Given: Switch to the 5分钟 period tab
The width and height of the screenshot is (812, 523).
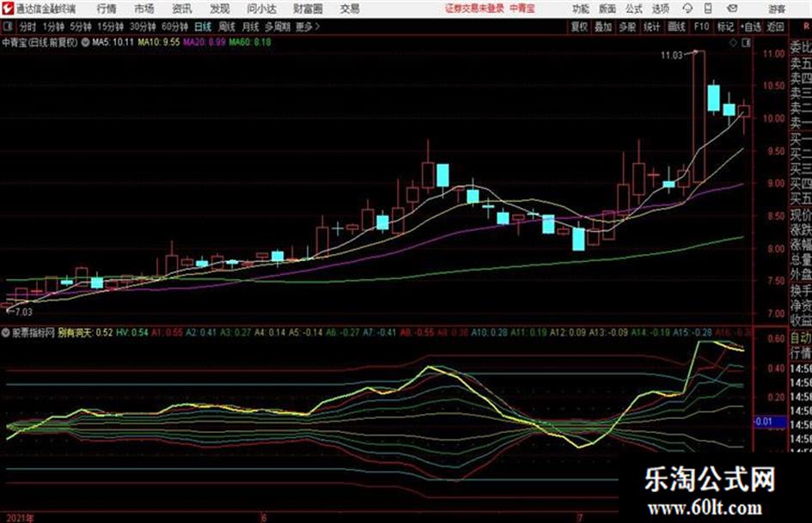Looking at the screenshot, I should pyautogui.click(x=81, y=27).
